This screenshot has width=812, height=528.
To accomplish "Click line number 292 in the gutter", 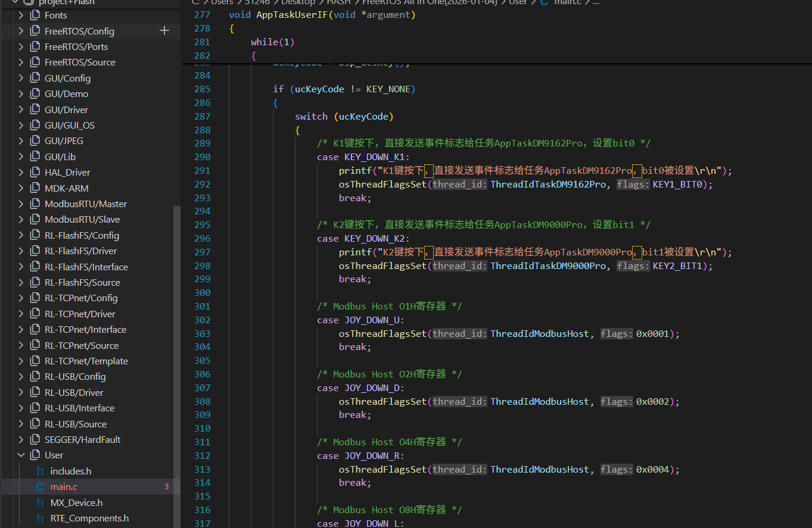I will [x=202, y=185].
